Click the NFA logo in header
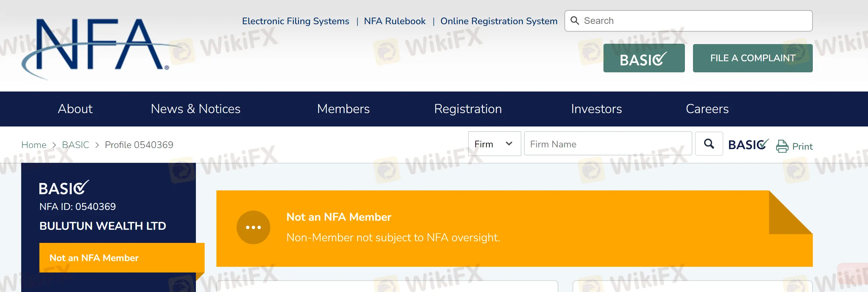The width and height of the screenshot is (868, 292). pos(96,47)
